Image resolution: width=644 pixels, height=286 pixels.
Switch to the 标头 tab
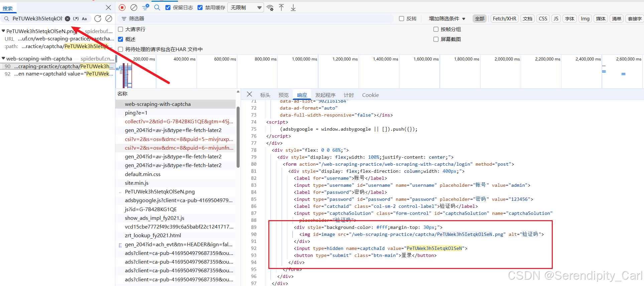(265, 95)
